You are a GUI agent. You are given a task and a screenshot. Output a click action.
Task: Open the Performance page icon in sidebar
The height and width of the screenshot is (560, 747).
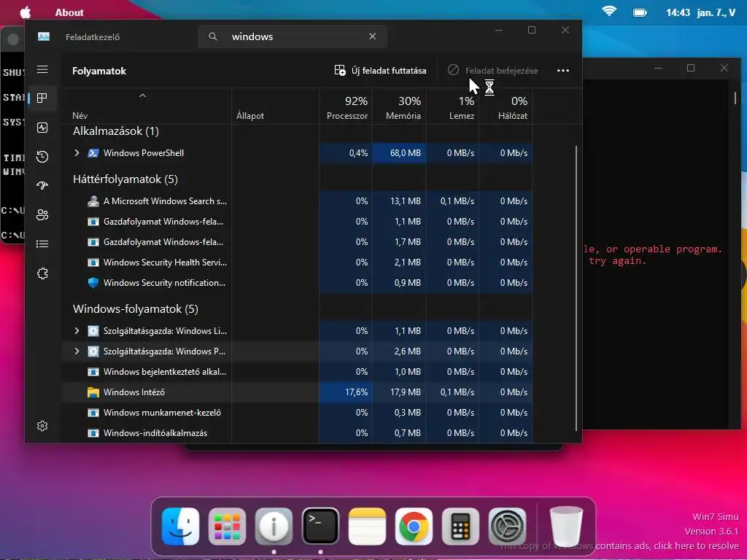tap(42, 128)
